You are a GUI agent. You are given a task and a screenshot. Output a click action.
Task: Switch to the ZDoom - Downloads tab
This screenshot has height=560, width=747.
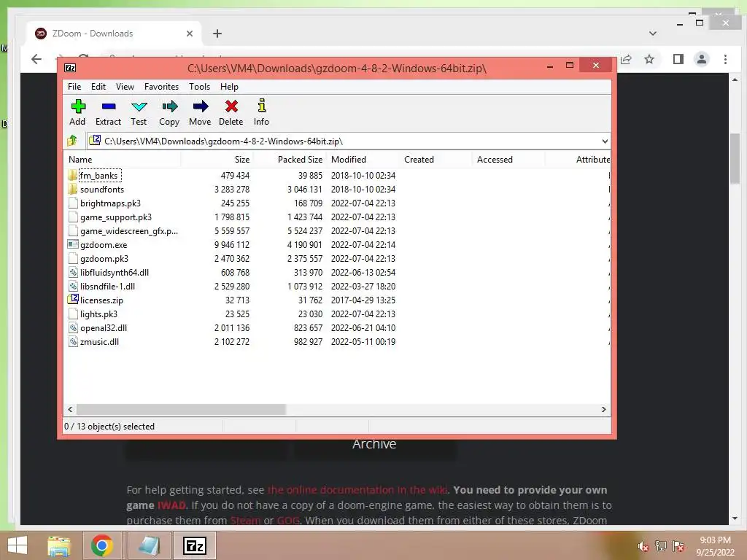point(115,34)
